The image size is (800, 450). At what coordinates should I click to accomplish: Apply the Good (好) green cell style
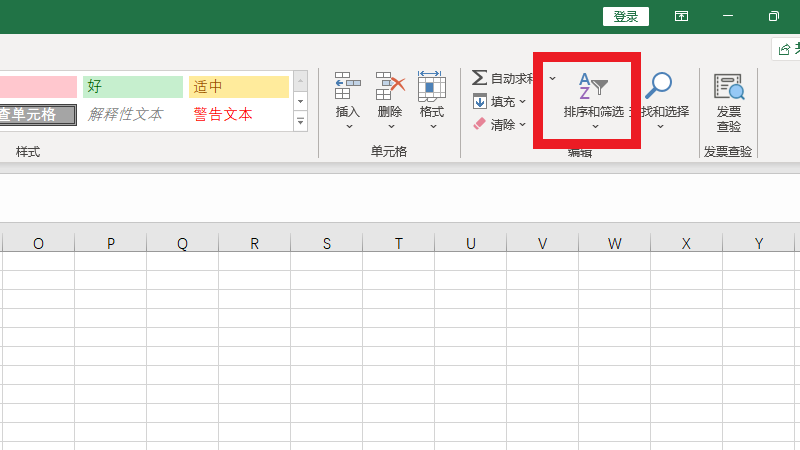coord(133,87)
